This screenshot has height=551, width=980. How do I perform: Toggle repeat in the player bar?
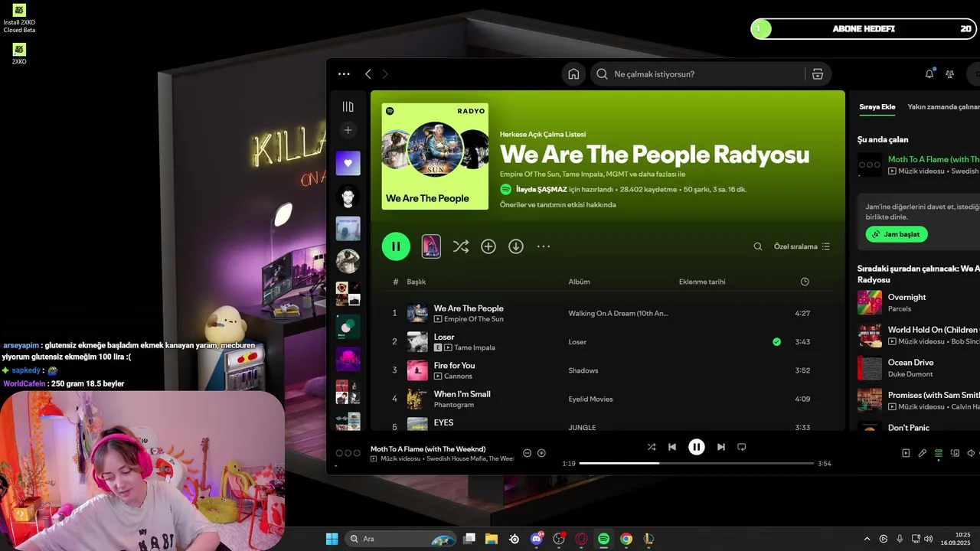coord(741,447)
